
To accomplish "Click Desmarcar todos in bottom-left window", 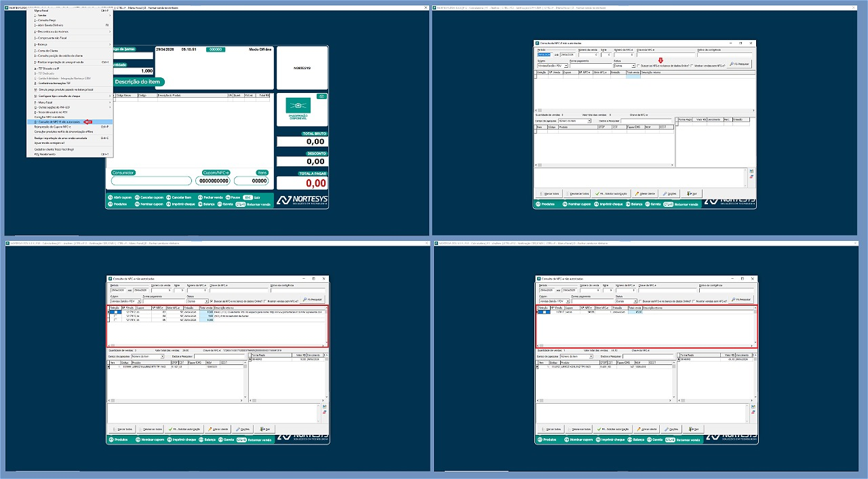I will [151, 429].
